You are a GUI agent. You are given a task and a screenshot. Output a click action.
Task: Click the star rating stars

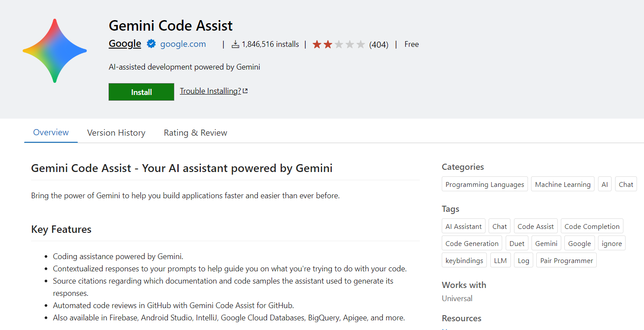point(338,44)
